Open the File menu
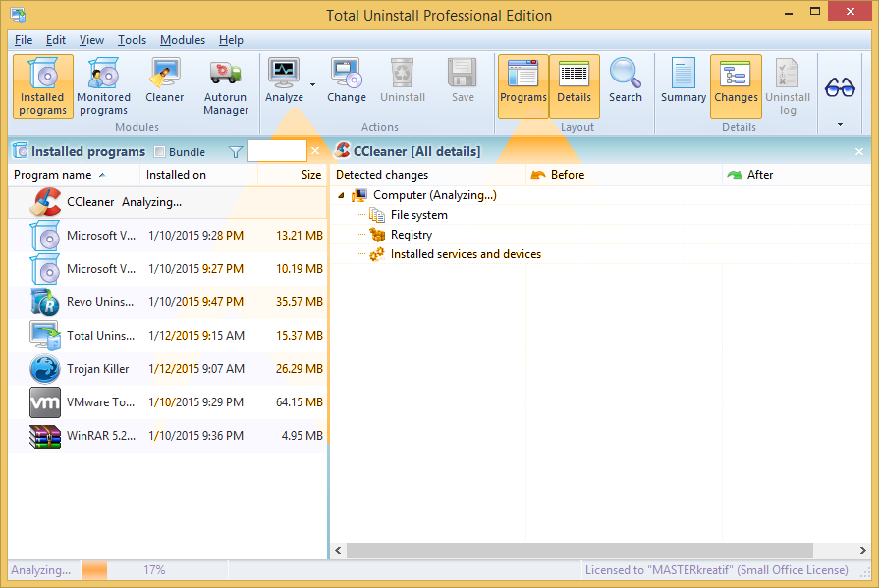 [24, 40]
